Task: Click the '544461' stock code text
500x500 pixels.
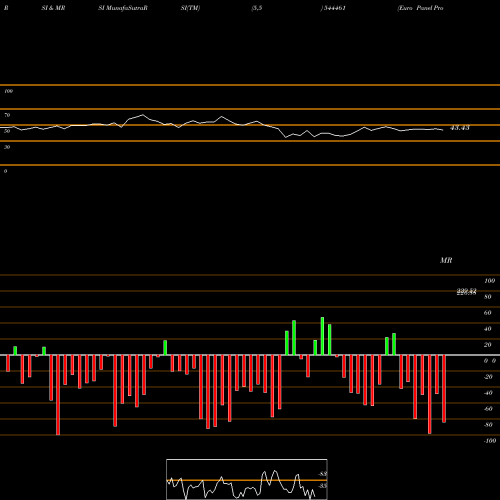Action: 334,8
